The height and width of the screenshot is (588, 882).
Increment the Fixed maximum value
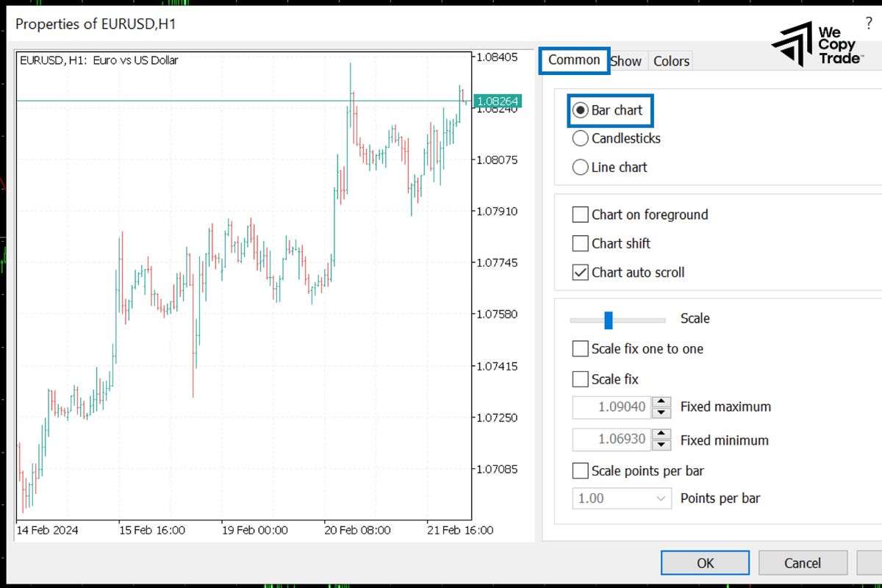pyautogui.click(x=661, y=402)
